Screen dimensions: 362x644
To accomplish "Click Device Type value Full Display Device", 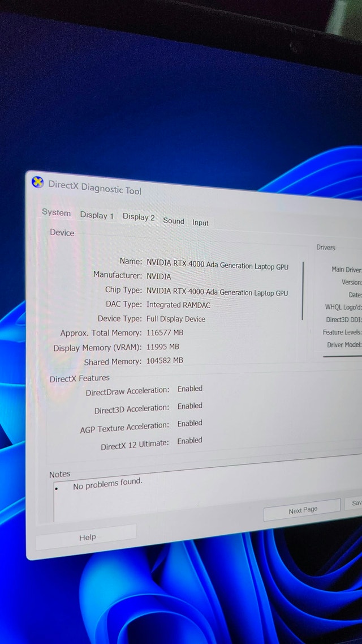I will click(x=176, y=319).
